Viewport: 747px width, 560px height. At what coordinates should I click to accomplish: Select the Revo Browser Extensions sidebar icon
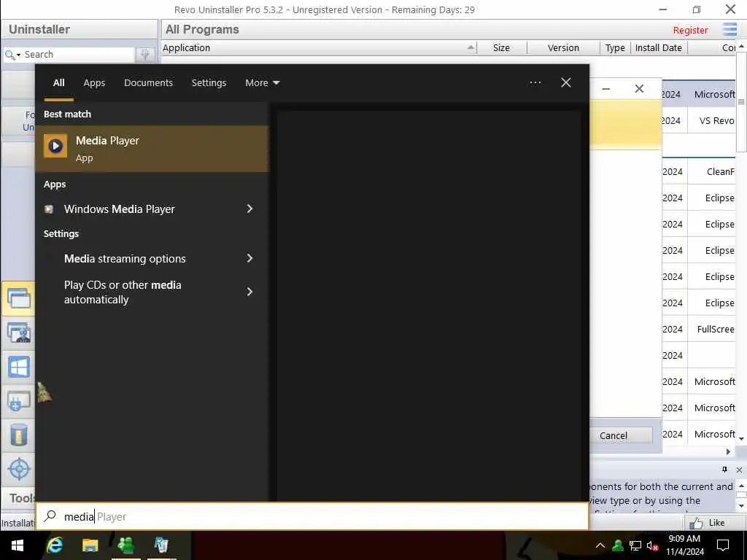click(18, 401)
